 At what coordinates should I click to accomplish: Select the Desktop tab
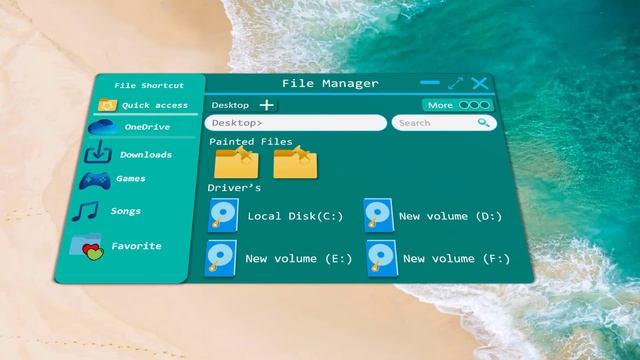coord(230,105)
